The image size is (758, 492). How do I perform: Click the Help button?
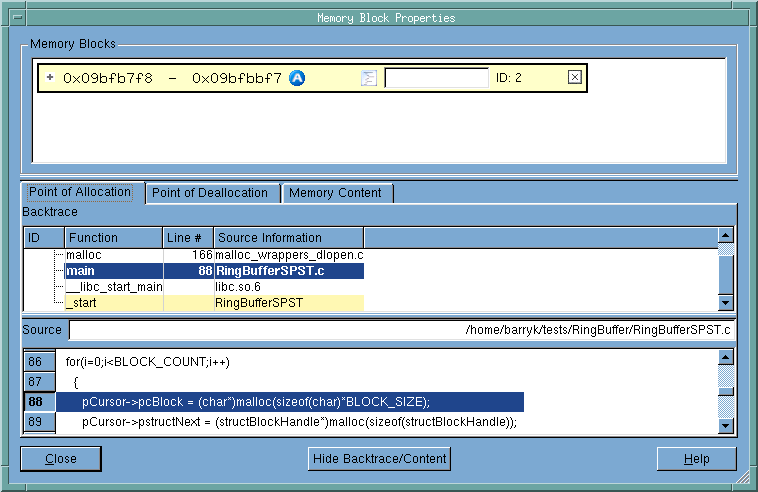[x=696, y=459]
